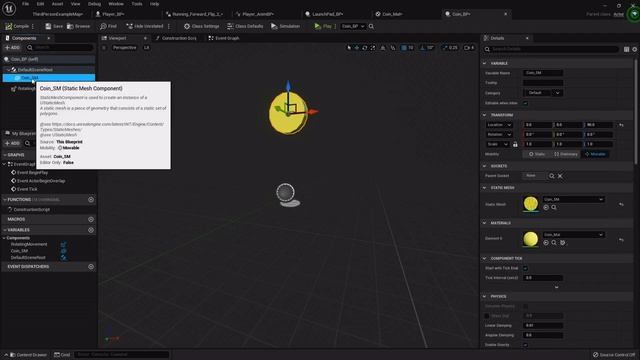Set Mobility to Static
The width and height of the screenshot is (640, 360).
(537, 154)
